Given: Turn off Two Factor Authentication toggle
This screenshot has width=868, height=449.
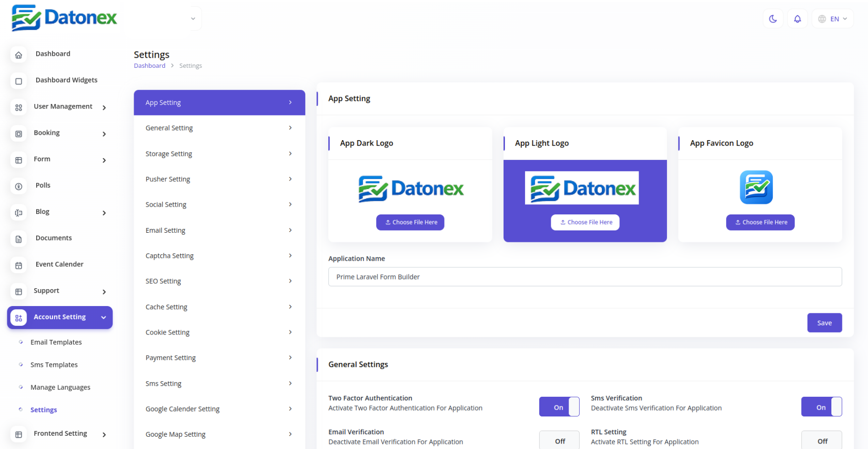Looking at the screenshot, I should 559,407.
